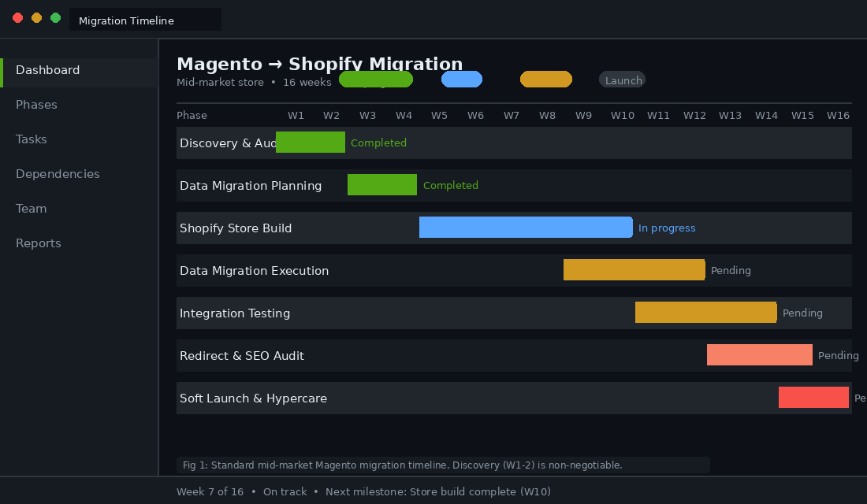Click the W8 week column header
This screenshot has height=504, width=867.
pyautogui.click(x=548, y=116)
